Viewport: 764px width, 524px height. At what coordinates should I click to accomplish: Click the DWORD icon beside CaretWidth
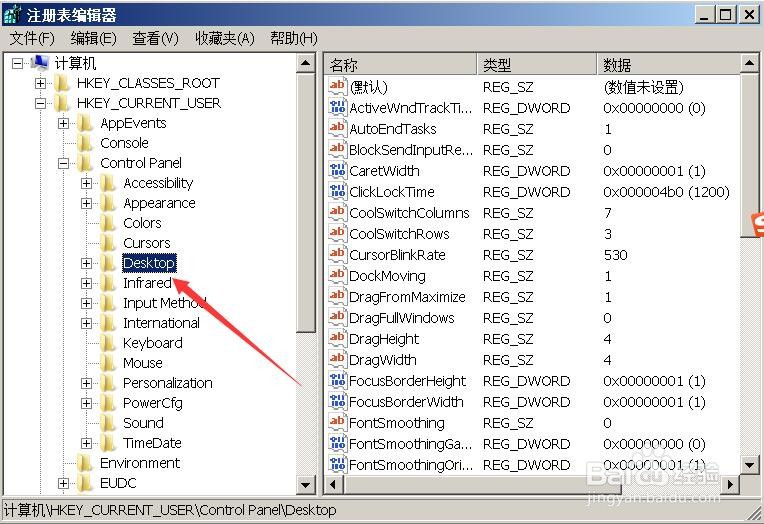337,171
